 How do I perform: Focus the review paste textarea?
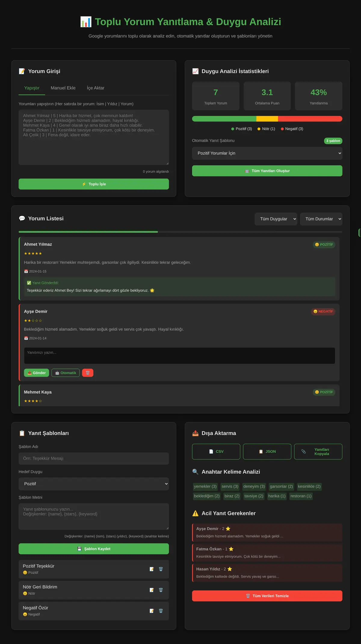[94, 137]
